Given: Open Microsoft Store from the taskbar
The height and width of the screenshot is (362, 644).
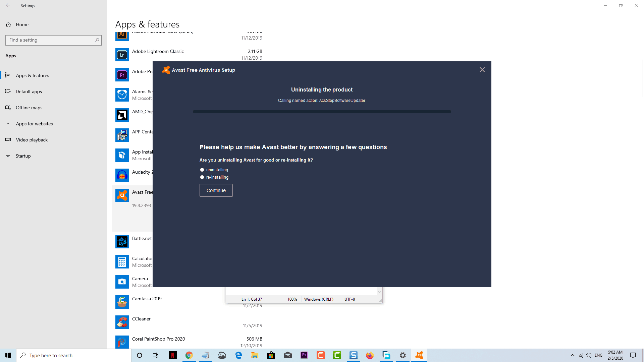Looking at the screenshot, I should tap(271, 355).
